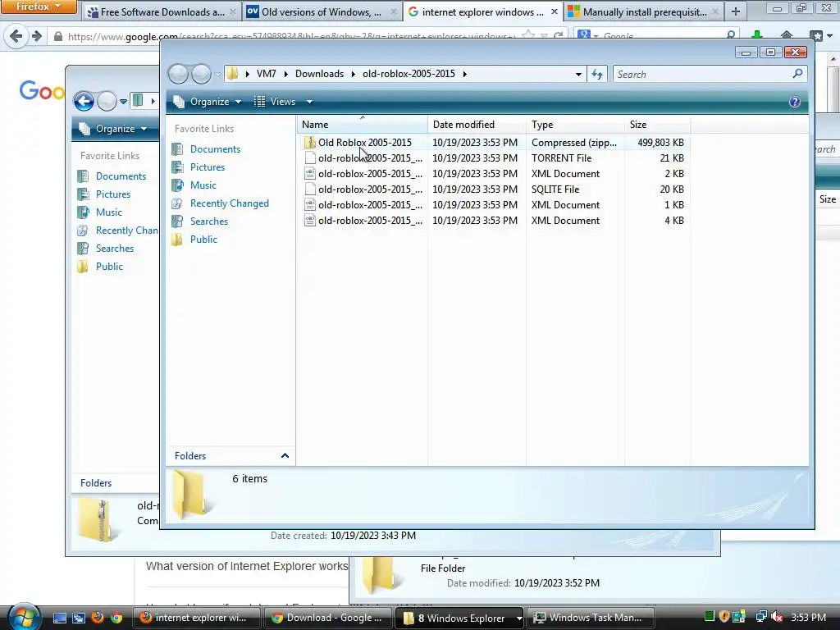The height and width of the screenshot is (630, 840).
Task: Launch Chrome from quick launch bar
Action: (116, 618)
